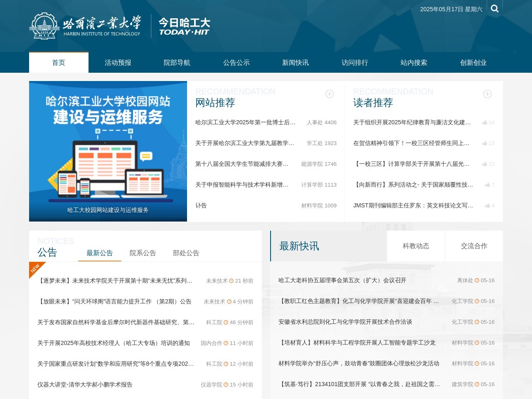Click the thumbs-up icon showing 4 likes
The width and height of the screenshot is (532, 399).
pos(488,206)
